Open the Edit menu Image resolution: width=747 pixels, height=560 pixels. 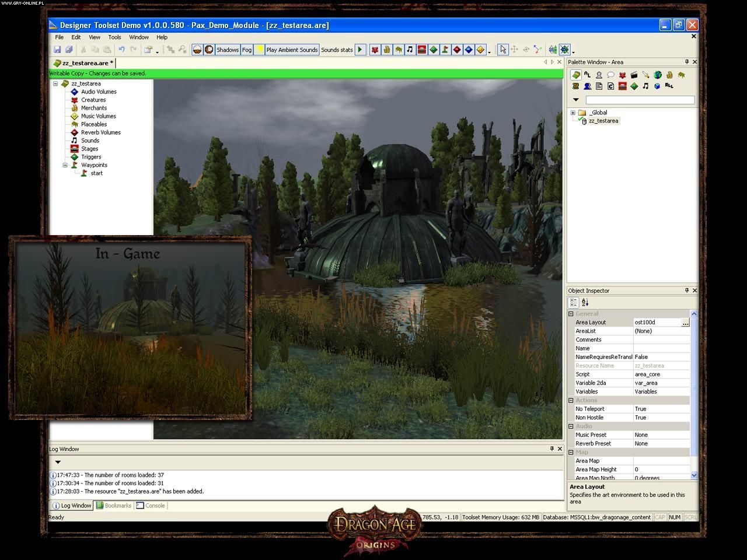[x=76, y=37]
